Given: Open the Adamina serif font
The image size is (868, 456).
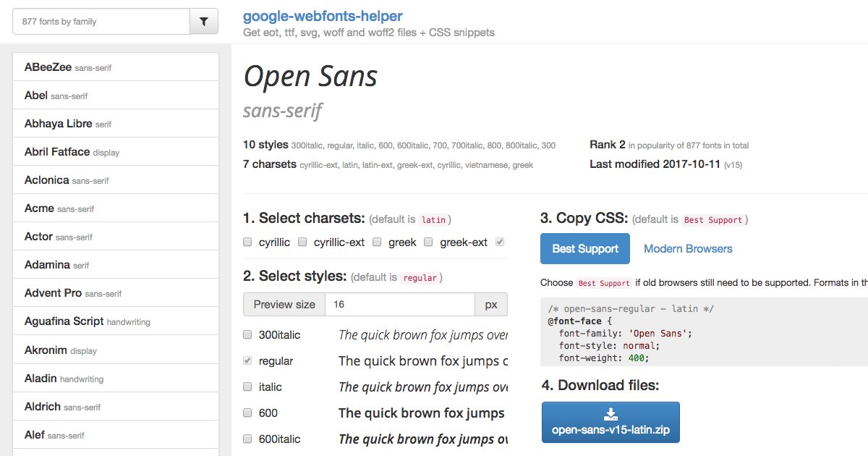Looking at the screenshot, I should point(116,265).
